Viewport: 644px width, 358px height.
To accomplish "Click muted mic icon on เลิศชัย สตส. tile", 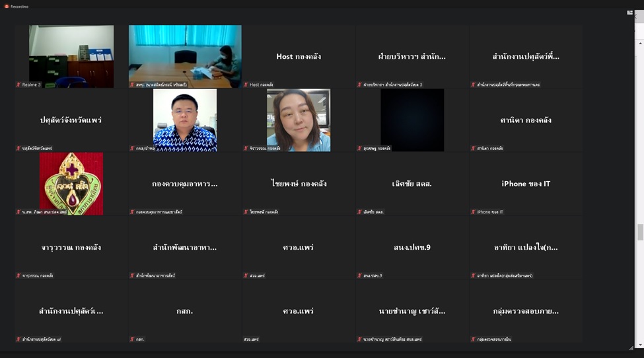I will (x=359, y=212).
